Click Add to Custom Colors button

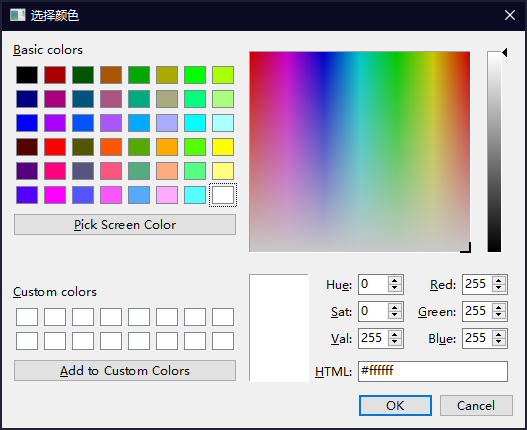(125, 370)
